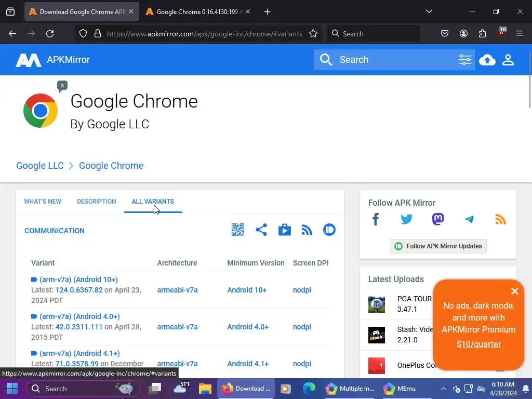Open the (arm-v7a) (Android 4.0+) variant

[x=79, y=316]
